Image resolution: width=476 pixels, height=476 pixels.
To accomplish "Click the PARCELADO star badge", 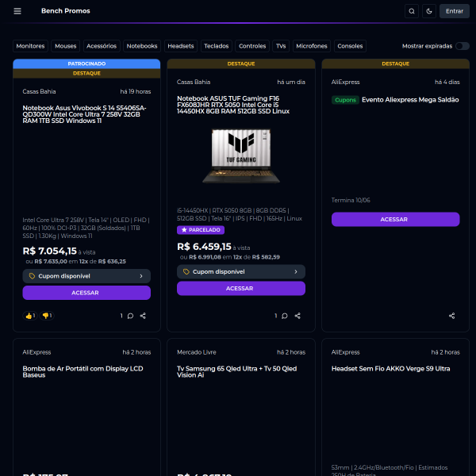I will 201,230.
